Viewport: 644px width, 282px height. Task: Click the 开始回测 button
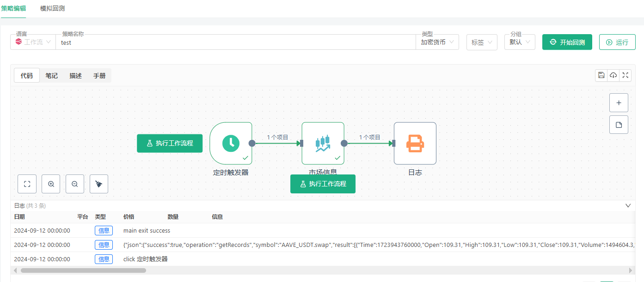pyautogui.click(x=567, y=42)
